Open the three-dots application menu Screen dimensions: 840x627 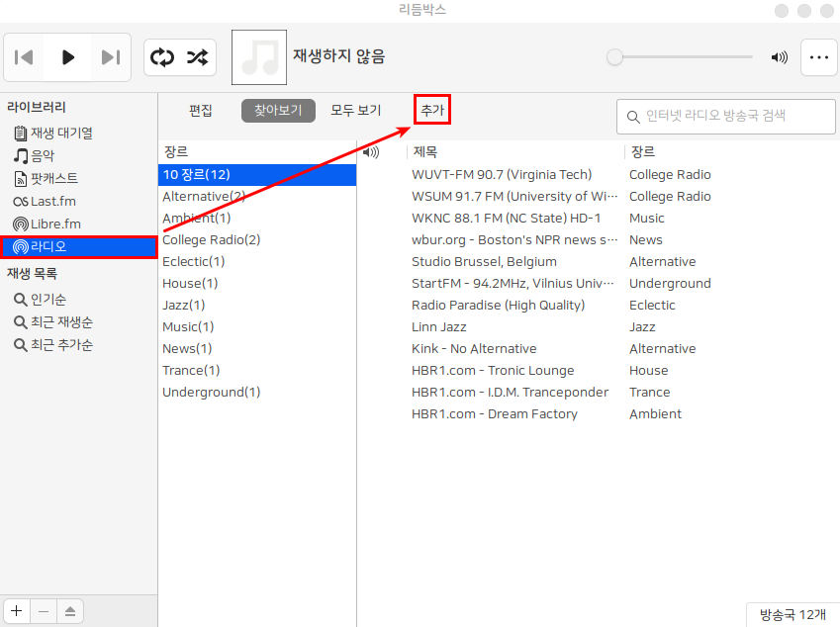(818, 57)
